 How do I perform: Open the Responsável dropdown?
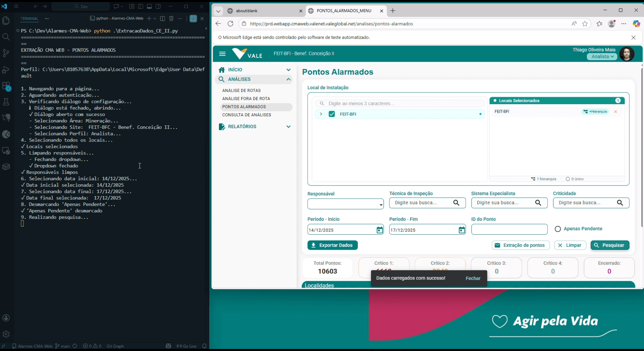345,204
